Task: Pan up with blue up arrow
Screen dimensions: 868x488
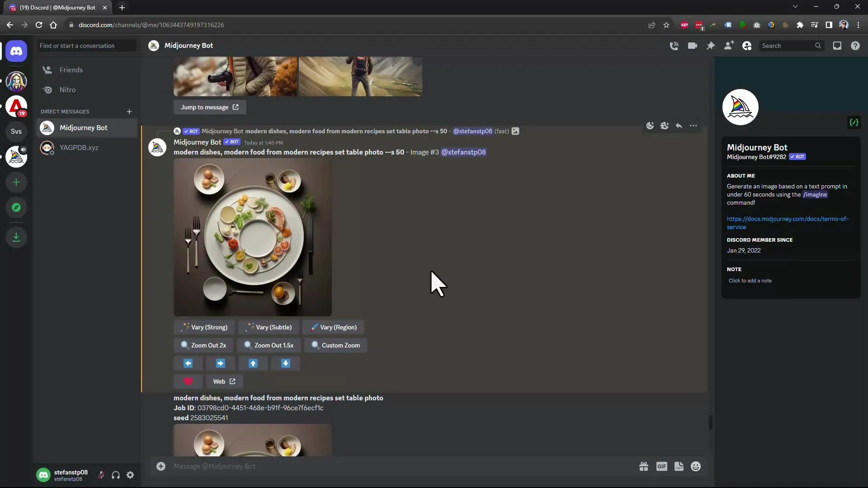Action: point(253,363)
